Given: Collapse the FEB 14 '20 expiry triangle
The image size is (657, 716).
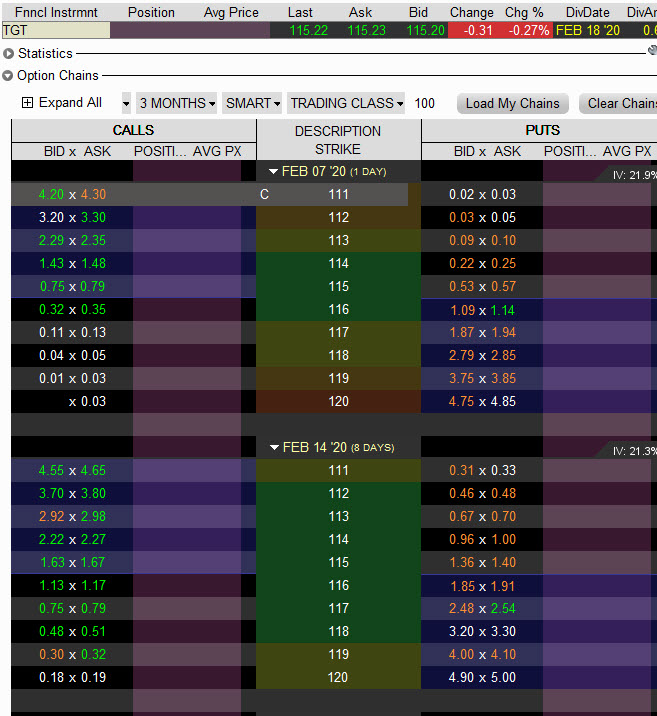Looking at the screenshot, I should tap(274, 448).
